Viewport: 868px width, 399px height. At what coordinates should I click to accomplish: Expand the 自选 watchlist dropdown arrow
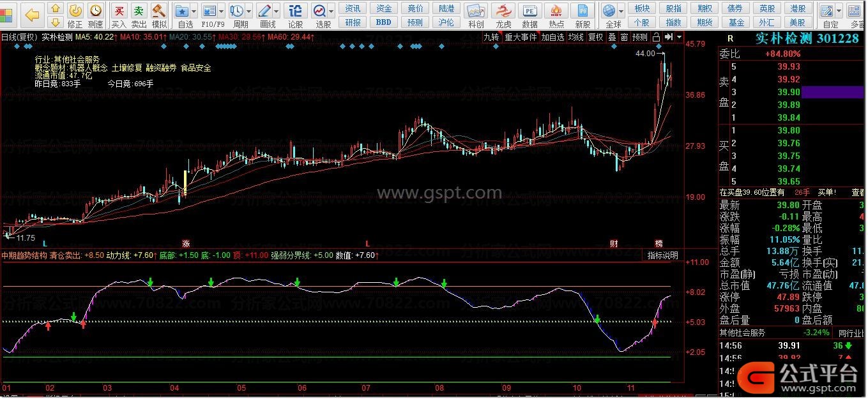pyautogui.click(x=193, y=11)
